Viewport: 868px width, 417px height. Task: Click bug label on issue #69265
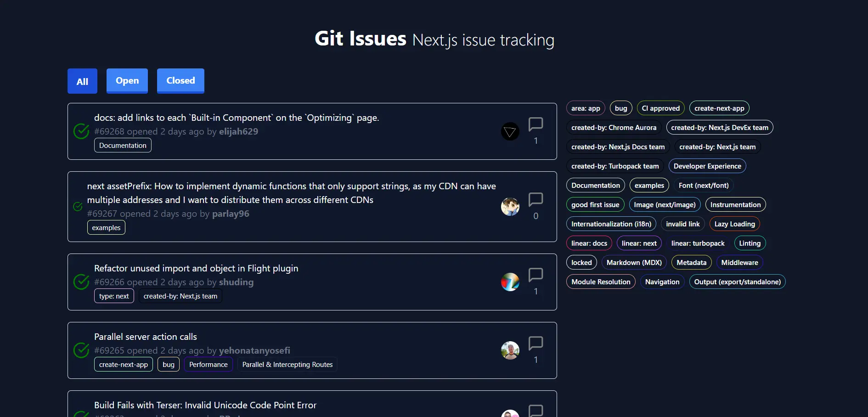tap(169, 365)
